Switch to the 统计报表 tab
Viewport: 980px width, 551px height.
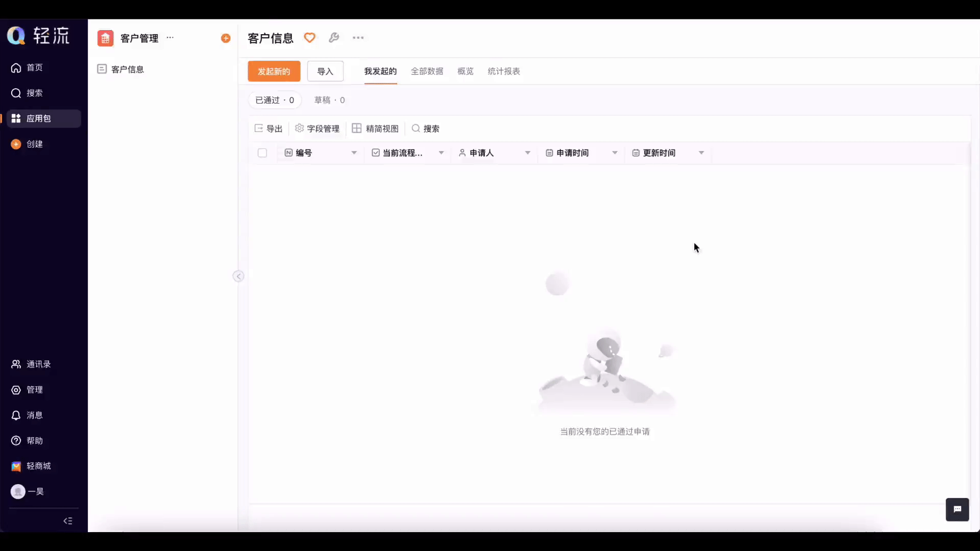point(503,71)
